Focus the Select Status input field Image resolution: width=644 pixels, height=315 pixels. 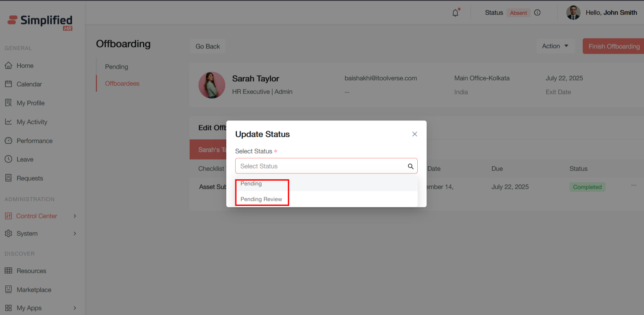pos(321,166)
